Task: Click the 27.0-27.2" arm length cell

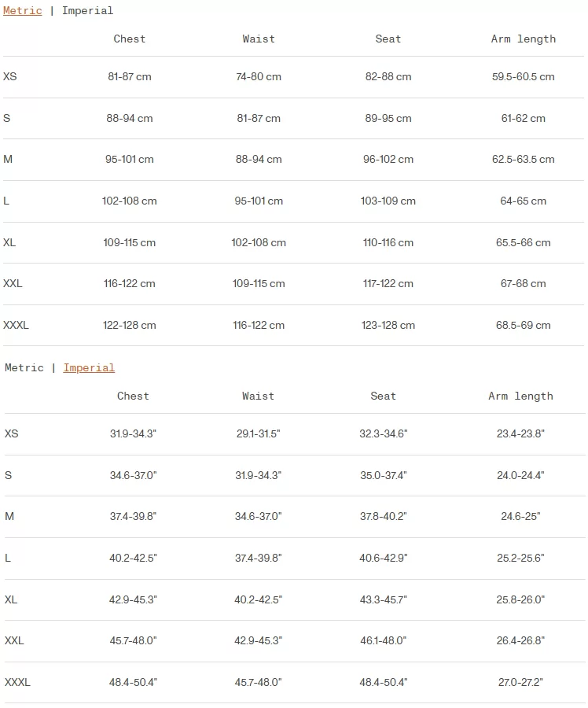Action: pyautogui.click(x=520, y=682)
